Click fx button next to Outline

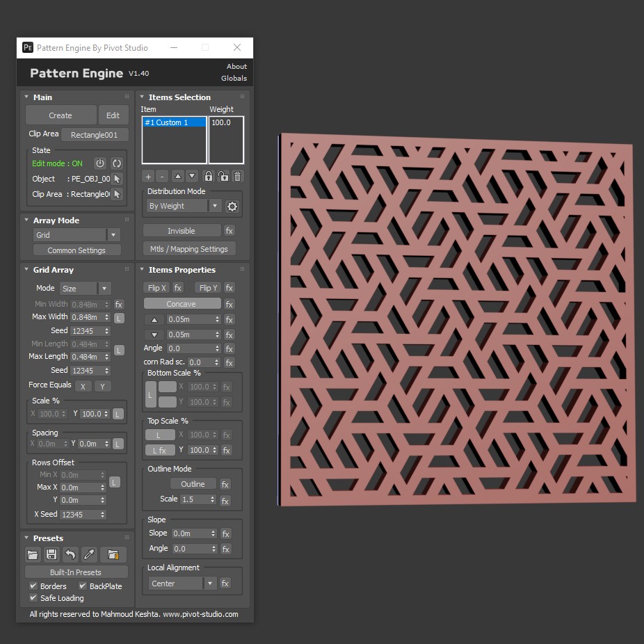(225, 485)
